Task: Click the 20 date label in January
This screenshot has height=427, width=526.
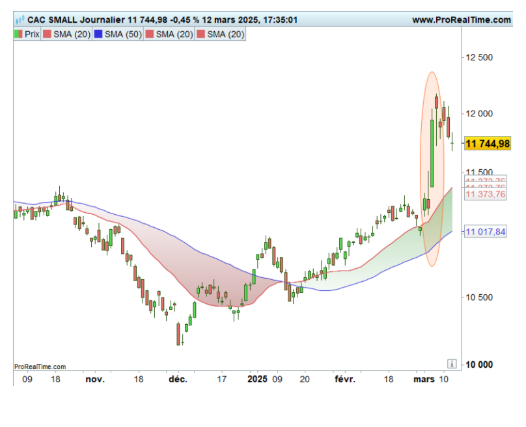Action: click(304, 379)
